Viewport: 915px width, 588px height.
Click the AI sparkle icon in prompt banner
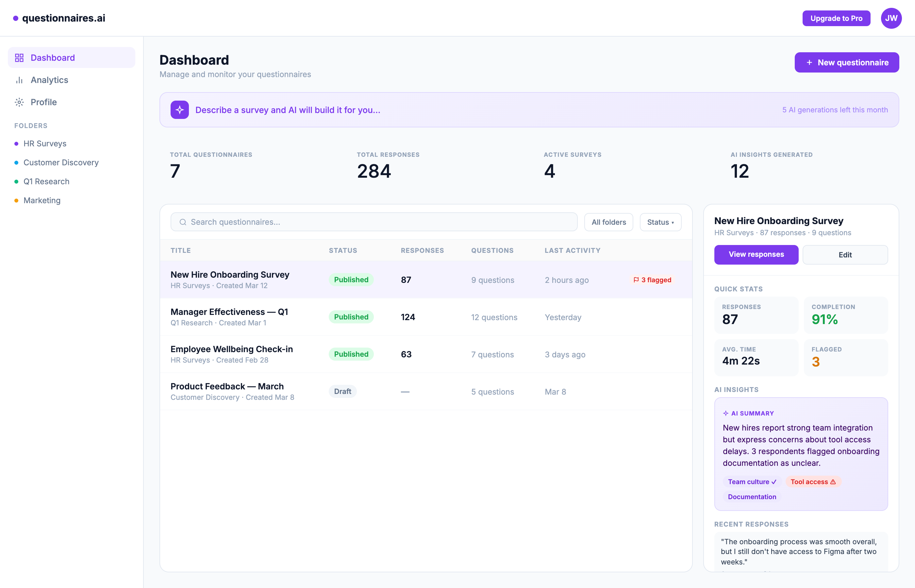coord(179,110)
